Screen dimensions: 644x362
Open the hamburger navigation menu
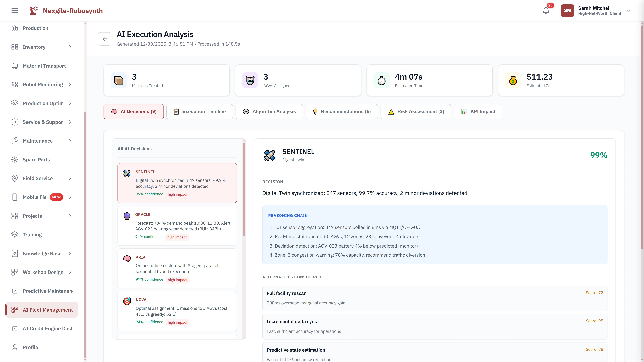click(x=14, y=11)
